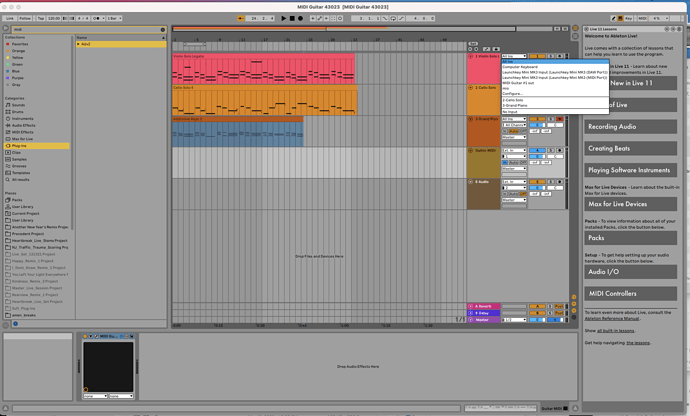Image resolution: width=690 pixels, height=416 pixels.
Task: Toggle the browser show/hide triangle icon
Action: 5,29
